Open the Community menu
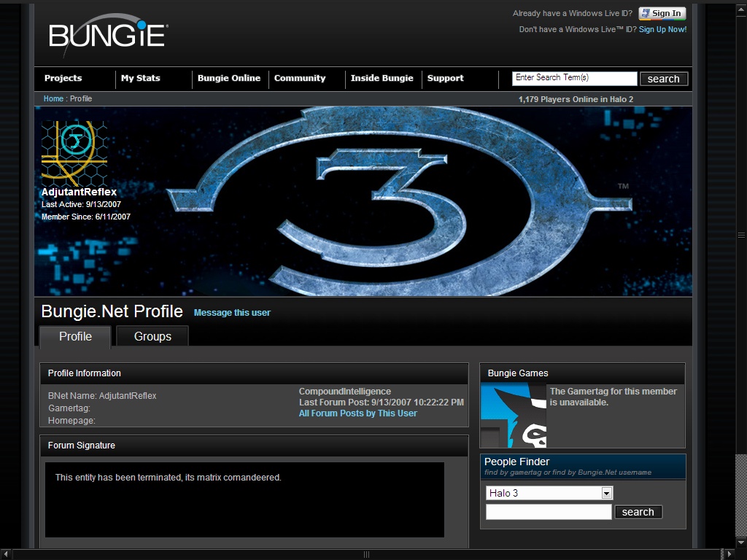 click(x=300, y=78)
